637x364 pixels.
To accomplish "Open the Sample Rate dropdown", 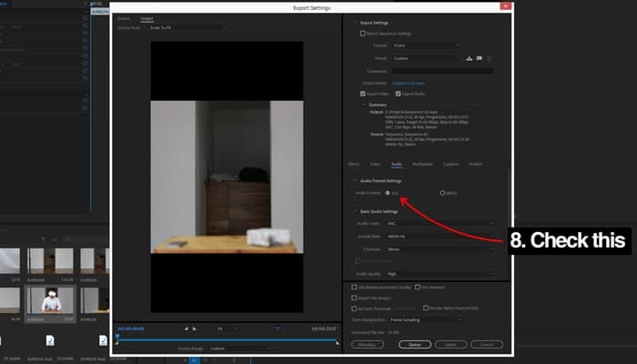I will [440, 236].
